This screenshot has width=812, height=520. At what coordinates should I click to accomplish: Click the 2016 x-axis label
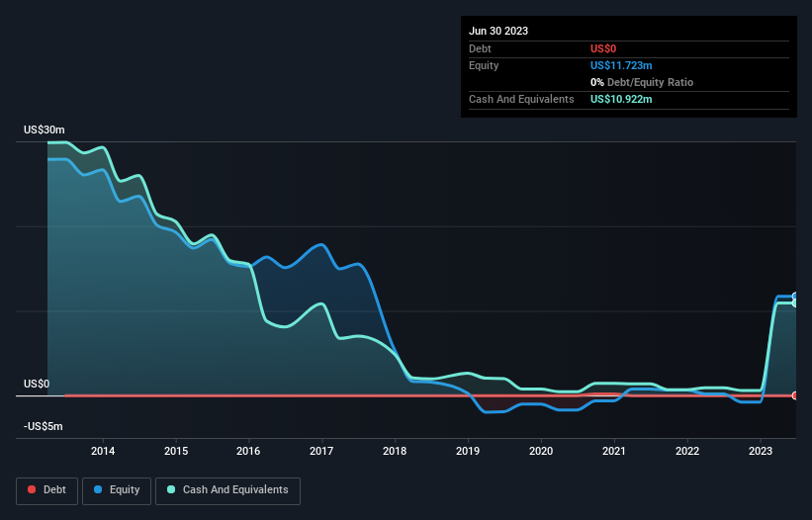pyautogui.click(x=248, y=451)
